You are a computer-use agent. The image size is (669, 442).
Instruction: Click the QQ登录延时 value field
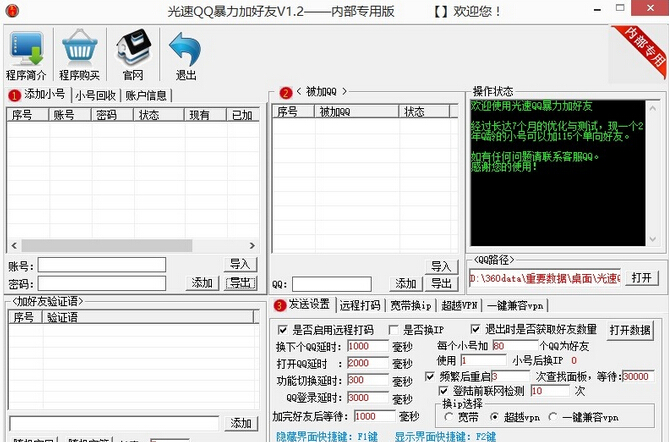pos(368,398)
